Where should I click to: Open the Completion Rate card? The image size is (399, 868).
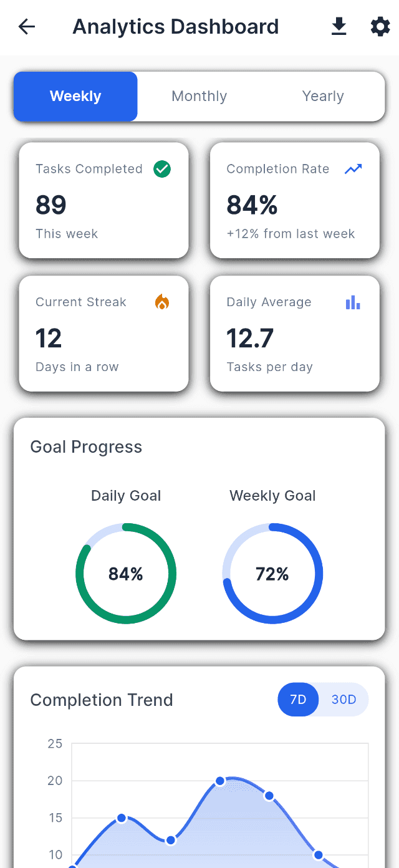tap(295, 200)
